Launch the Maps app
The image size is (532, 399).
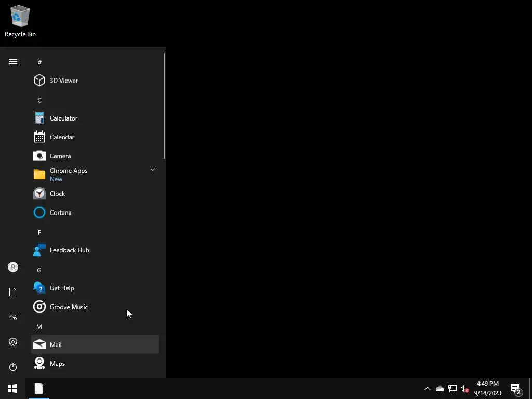tap(95, 364)
